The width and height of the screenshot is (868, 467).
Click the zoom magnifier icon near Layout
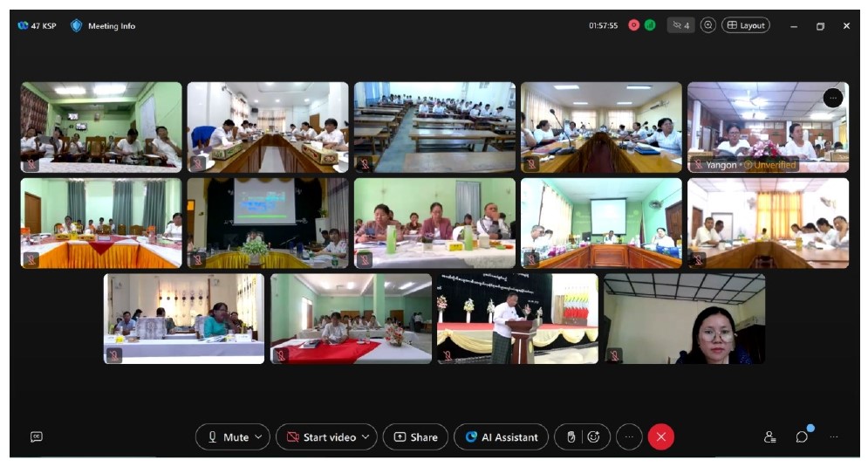click(708, 25)
